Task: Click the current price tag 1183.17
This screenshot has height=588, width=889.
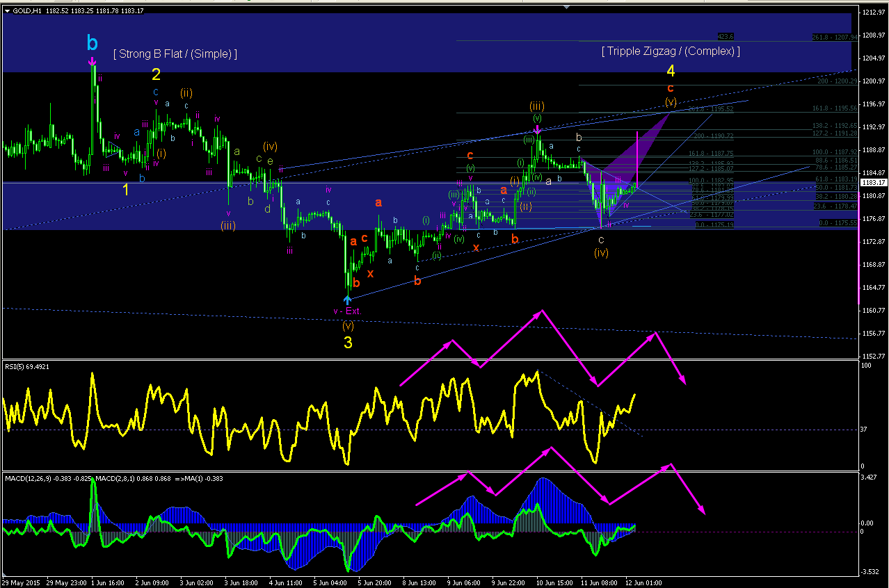Action: coord(872,183)
